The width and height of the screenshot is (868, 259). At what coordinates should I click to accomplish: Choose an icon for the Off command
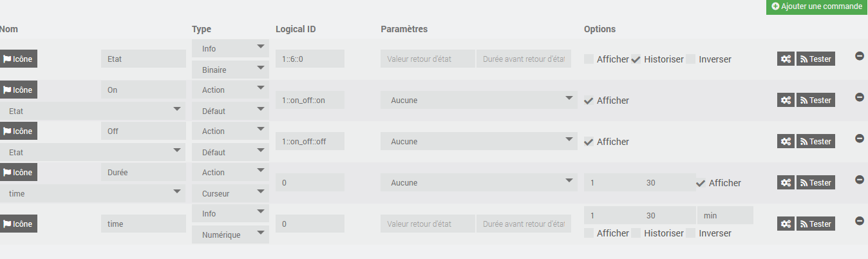coord(18,131)
